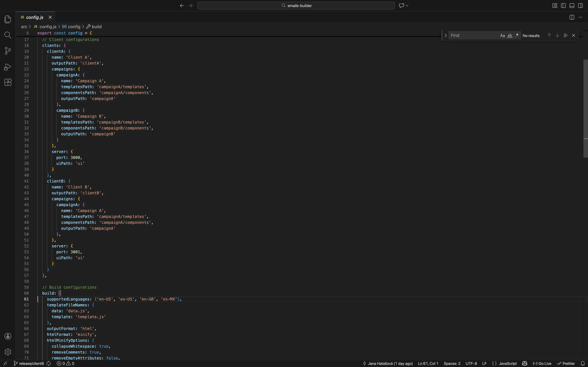This screenshot has width=588, height=367.
Task: Click the release/clientB branch button
Action: 32,363
